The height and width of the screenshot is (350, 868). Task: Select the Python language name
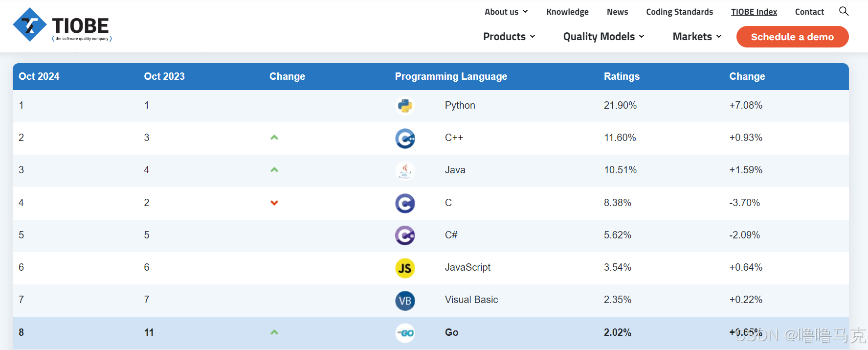tap(460, 105)
